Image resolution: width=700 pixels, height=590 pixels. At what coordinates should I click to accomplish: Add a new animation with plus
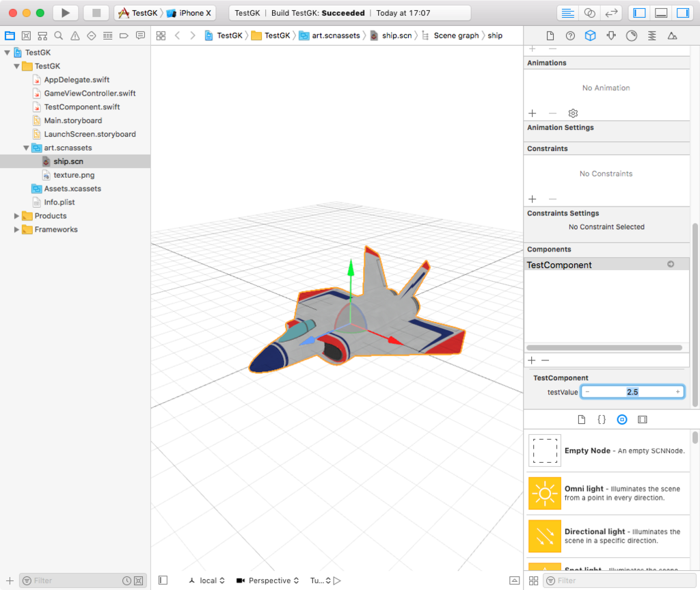click(532, 113)
